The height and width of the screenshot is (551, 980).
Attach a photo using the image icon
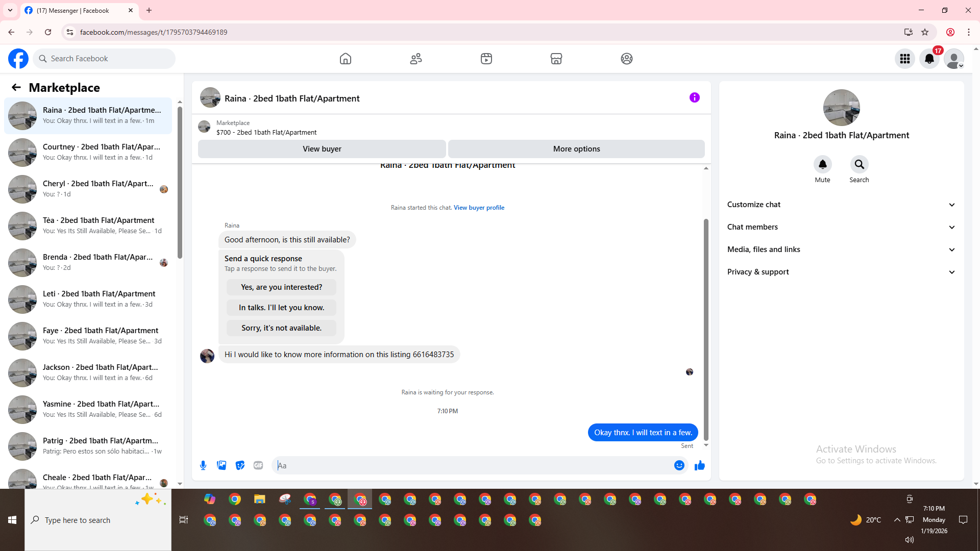(222, 465)
